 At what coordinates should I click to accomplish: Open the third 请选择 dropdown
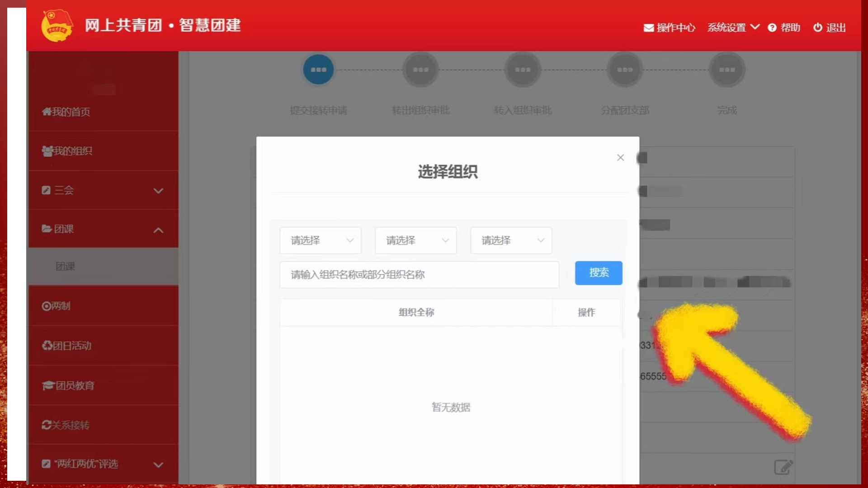511,240
